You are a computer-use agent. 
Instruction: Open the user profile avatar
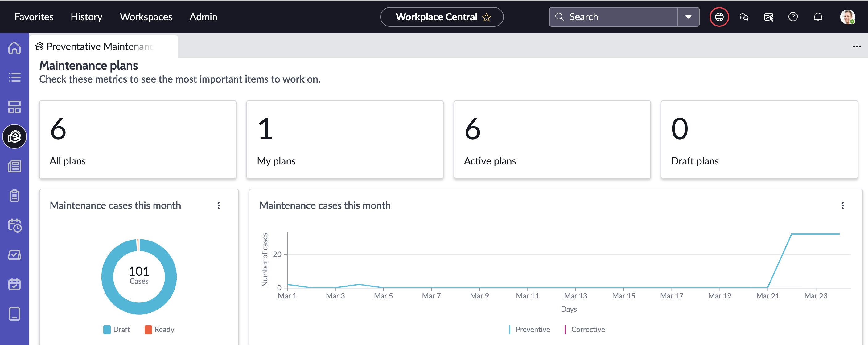pos(847,17)
